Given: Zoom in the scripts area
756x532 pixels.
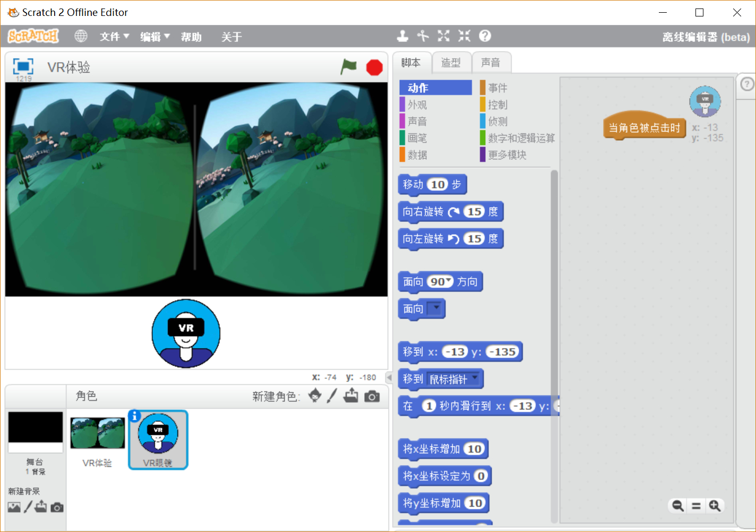Looking at the screenshot, I should click(x=715, y=505).
